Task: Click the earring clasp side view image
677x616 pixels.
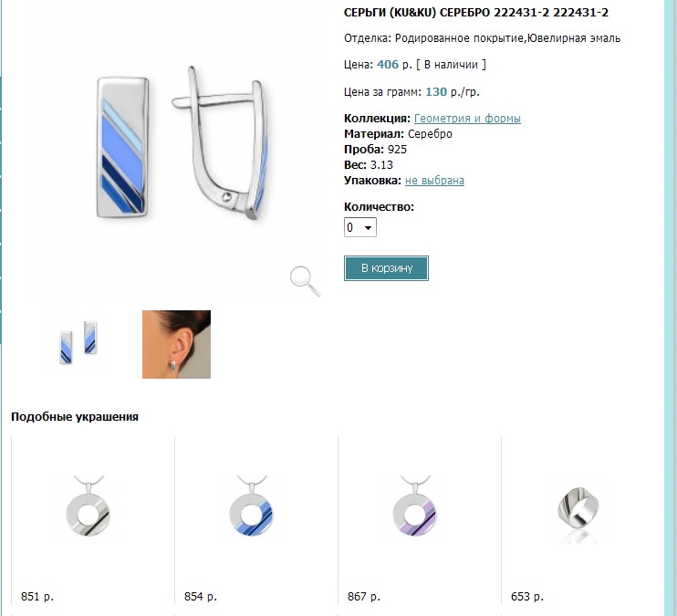Action: 221,143
